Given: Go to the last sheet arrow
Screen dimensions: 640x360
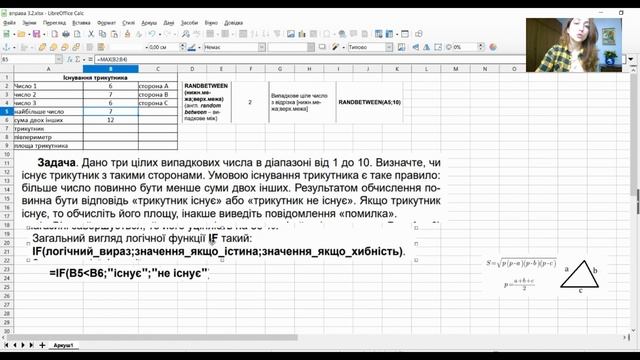Looking at the screenshot, I should 31,345.
